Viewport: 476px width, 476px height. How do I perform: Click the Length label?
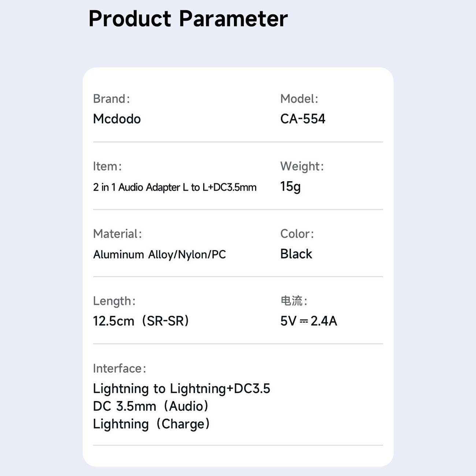pos(114,301)
